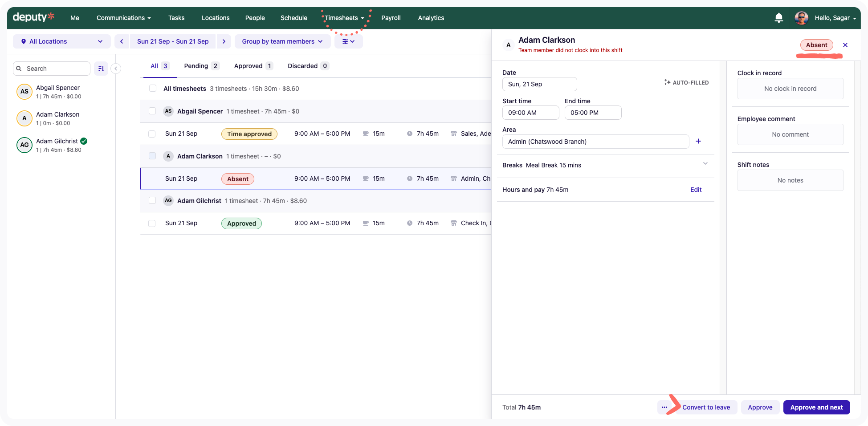Image resolution: width=868 pixels, height=426 pixels.
Task: Check the Approved timesheet row checkbox
Action: coord(152,223)
